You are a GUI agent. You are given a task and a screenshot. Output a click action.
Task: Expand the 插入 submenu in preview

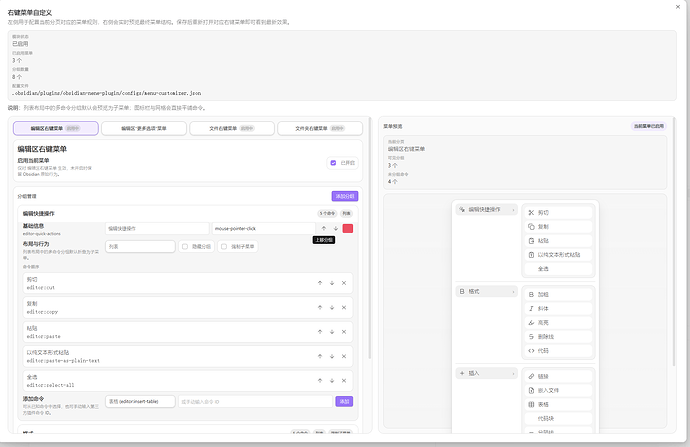click(486, 373)
